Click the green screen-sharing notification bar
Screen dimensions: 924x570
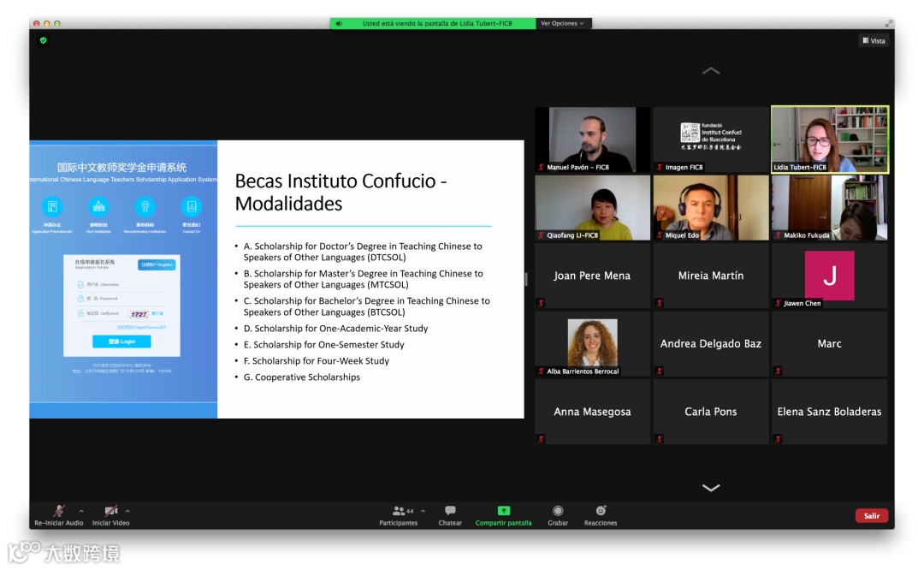[x=433, y=23]
